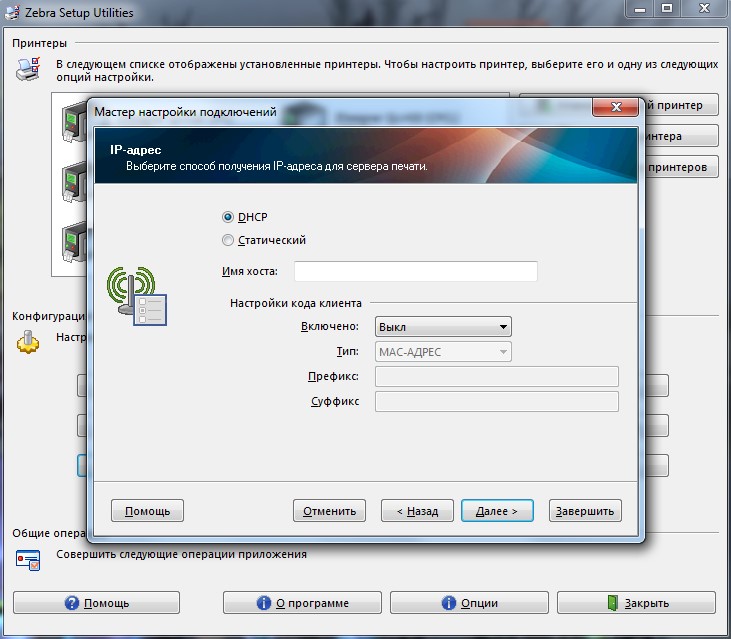
Task: Click the general operations card icon
Action: pos(27,559)
